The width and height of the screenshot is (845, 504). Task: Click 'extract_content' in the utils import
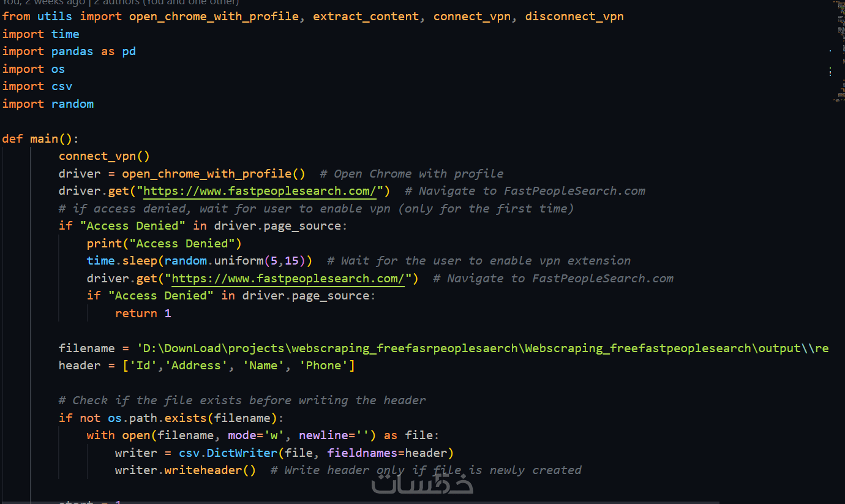point(366,17)
